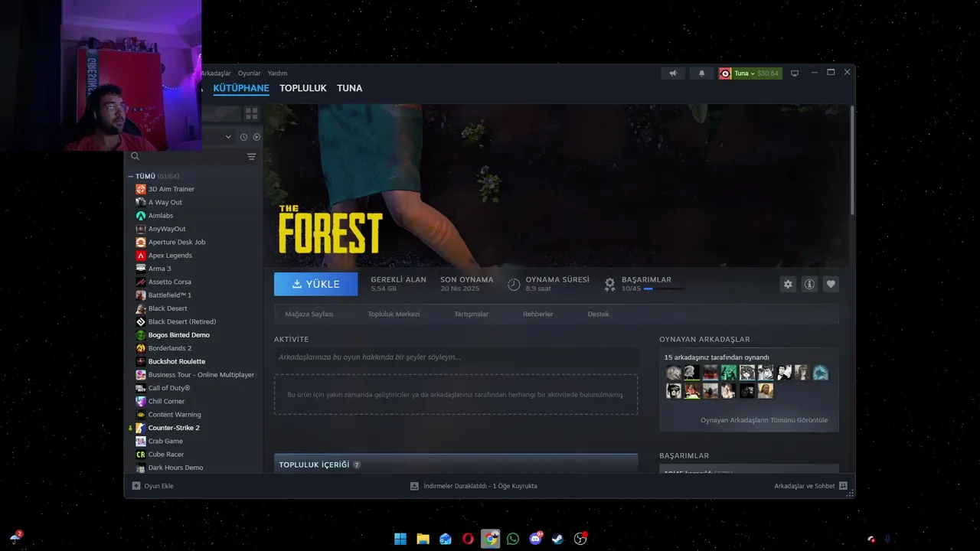Go to the TUNA profile tab
The height and width of the screenshot is (551, 980).
point(349,88)
